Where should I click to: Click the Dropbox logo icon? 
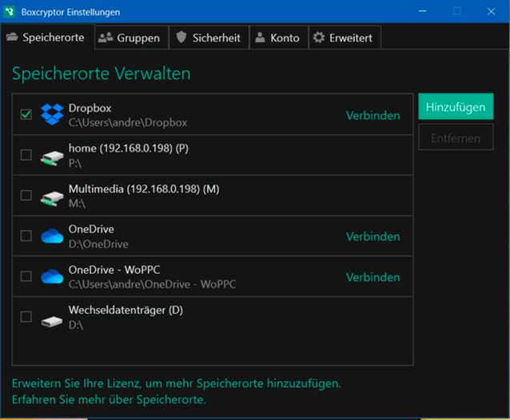[x=52, y=115]
